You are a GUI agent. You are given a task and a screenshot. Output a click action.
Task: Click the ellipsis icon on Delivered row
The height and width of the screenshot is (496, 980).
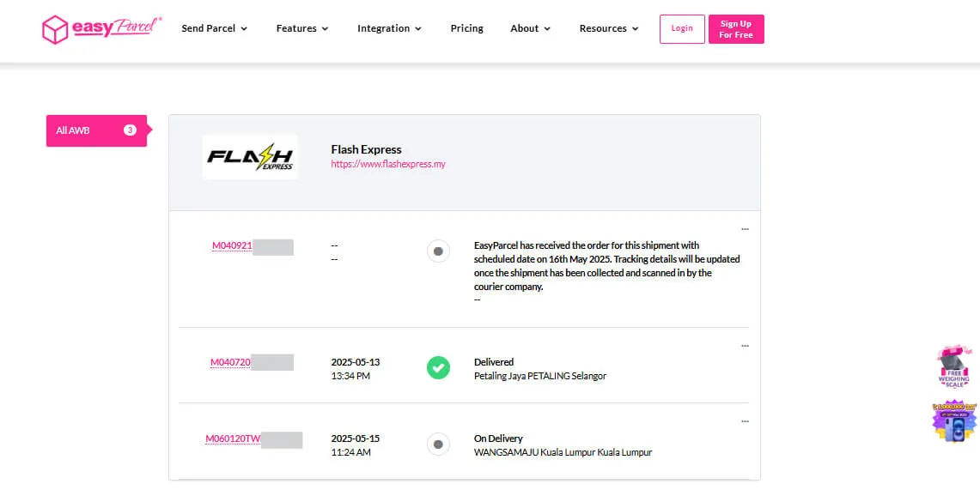[744, 346]
